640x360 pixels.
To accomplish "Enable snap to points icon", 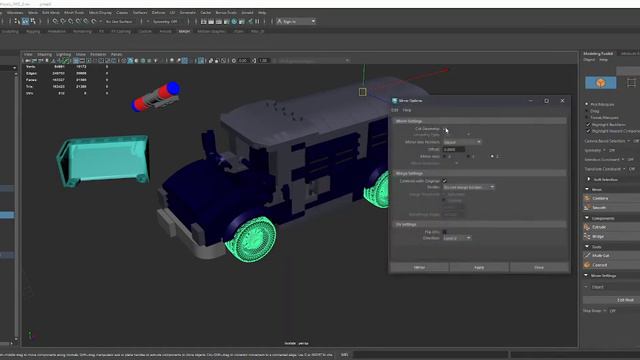I will 70,21.
